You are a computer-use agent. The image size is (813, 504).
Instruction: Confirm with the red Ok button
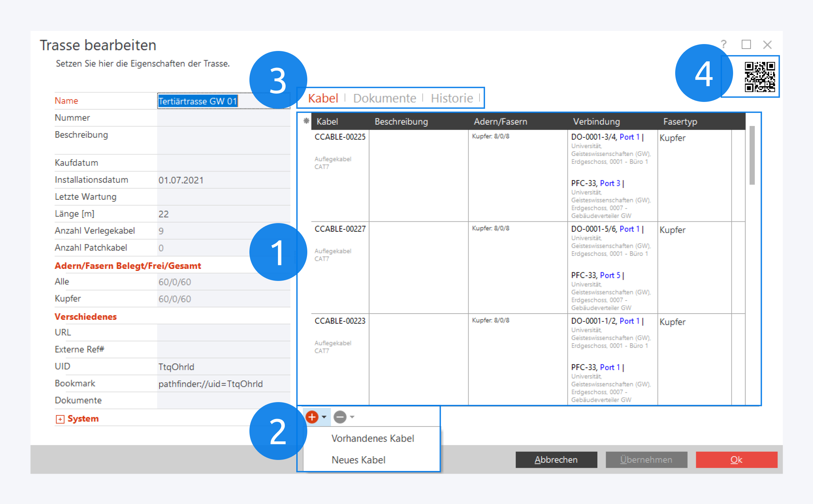pyautogui.click(x=736, y=460)
